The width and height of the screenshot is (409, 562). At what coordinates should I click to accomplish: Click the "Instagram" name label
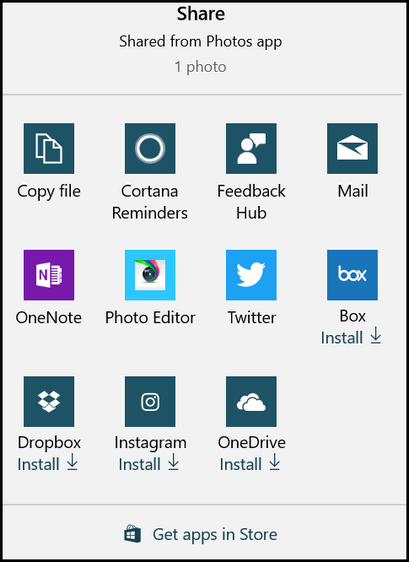[x=151, y=444]
